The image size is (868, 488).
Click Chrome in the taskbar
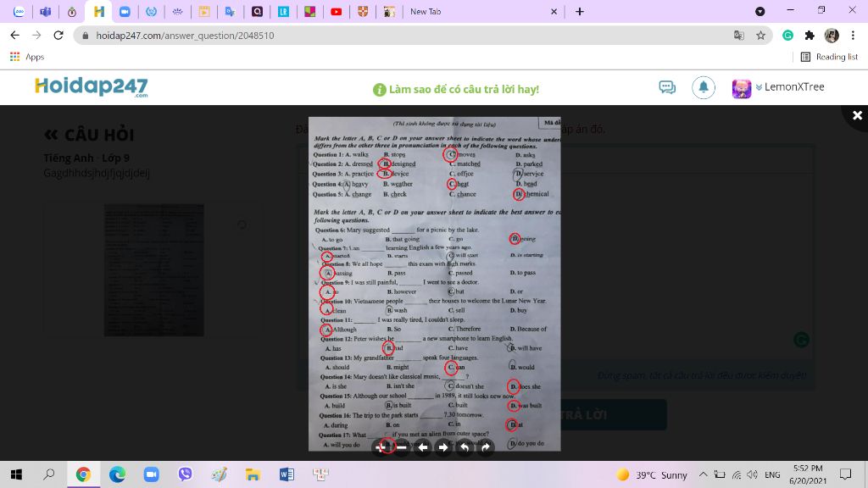84,474
